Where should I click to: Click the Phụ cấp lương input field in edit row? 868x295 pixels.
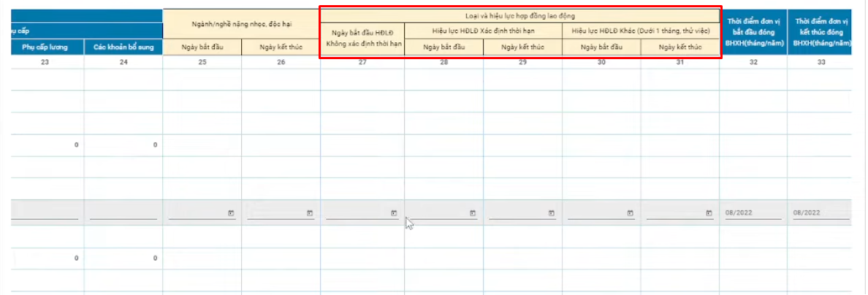45,213
